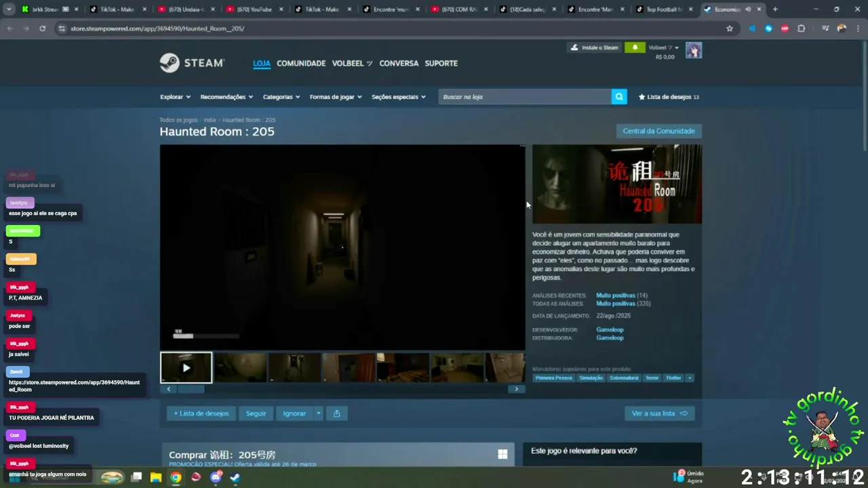This screenshot has width=868, height=488.
Task: Click the Terror tag
Action: point(652,378)
